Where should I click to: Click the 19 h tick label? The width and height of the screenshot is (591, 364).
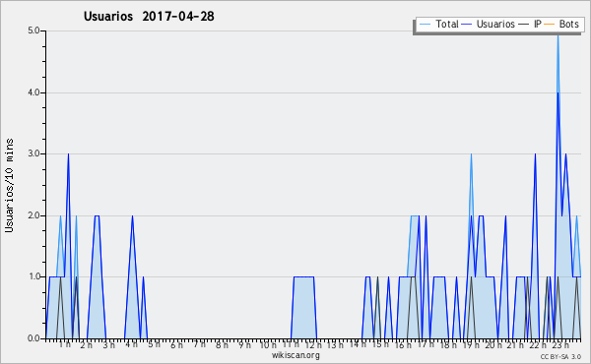[x=471, y=344]
